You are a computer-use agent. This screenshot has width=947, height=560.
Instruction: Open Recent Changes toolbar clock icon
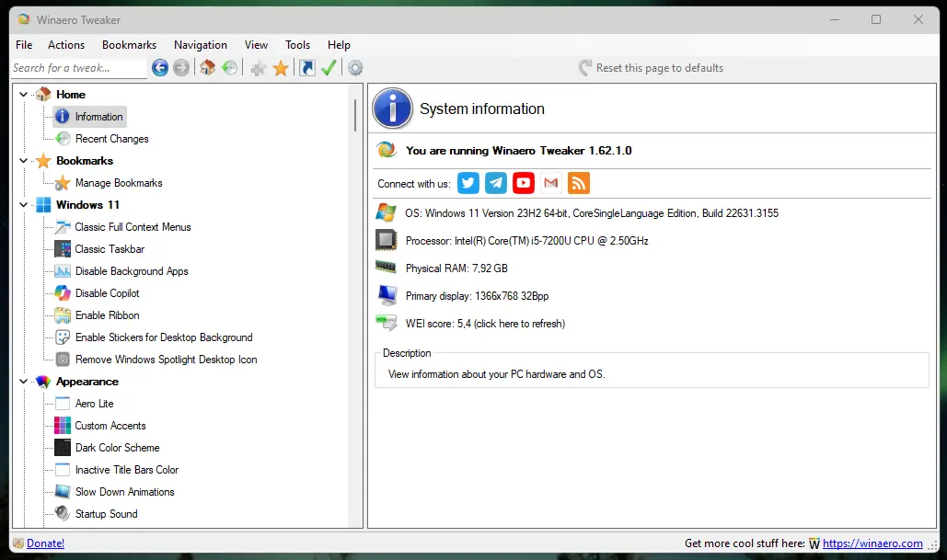(229, 68)
